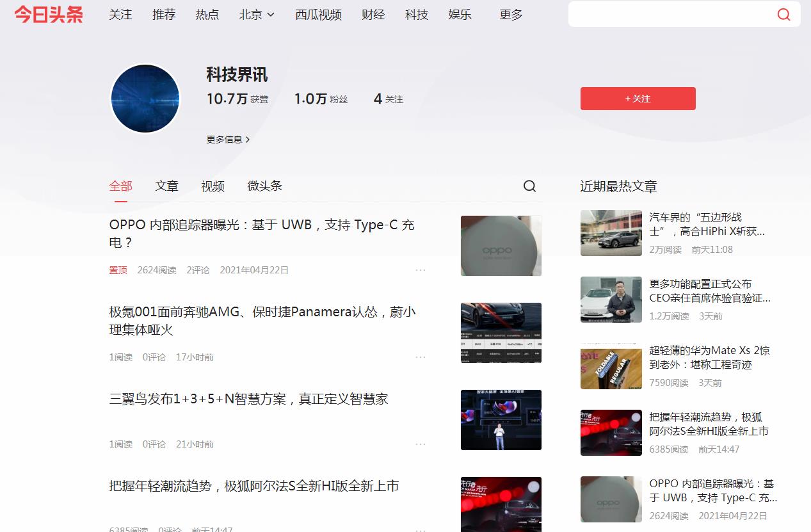Viewport: 811px width, 532px height.
Task: Switch to the 视频 tab
Action: pos(213,186)
